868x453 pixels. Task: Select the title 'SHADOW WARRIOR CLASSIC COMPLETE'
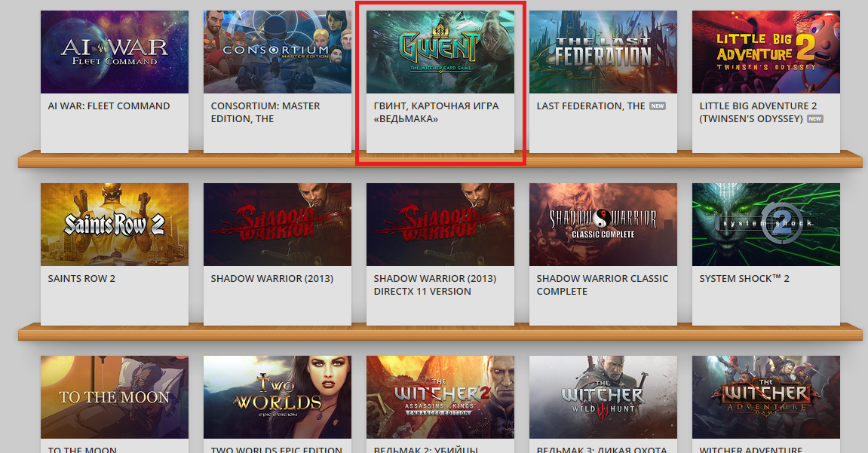pos(603,285)
